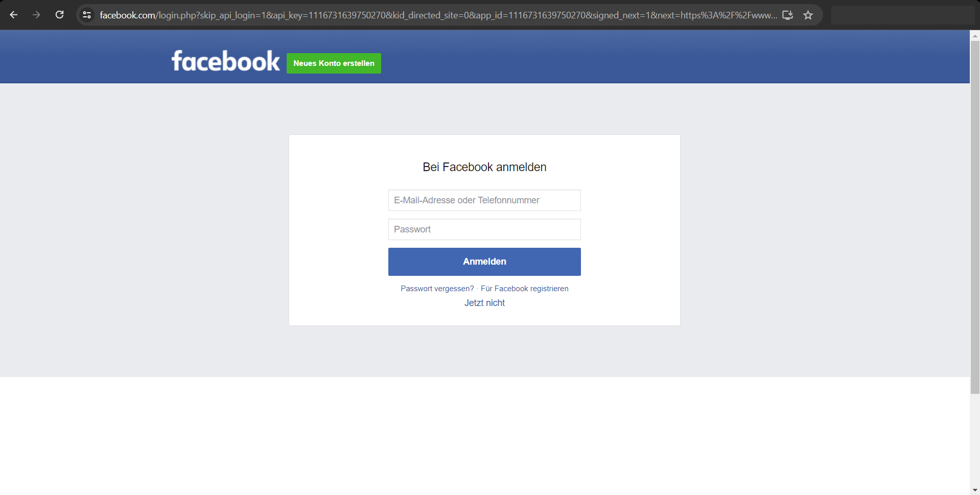Click the vertical scrollbar thumb
Screen dimensions: 980x495
click(x=975, y=217)
